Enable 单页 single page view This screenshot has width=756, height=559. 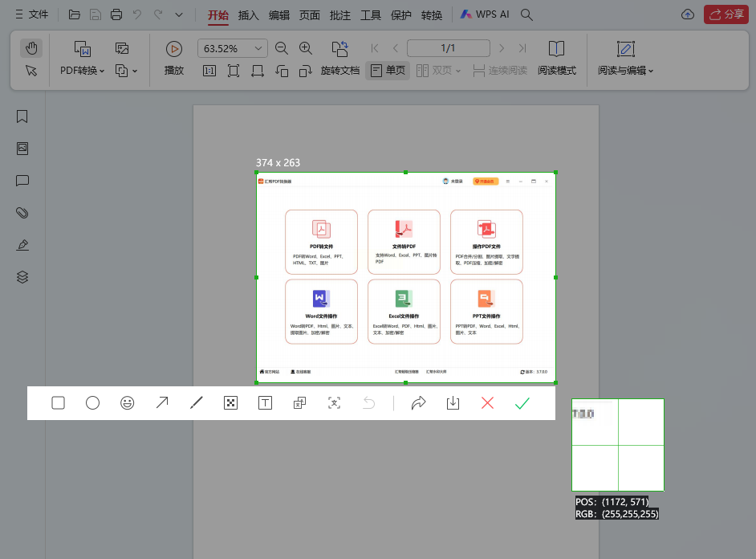click(x=388, y=71)
